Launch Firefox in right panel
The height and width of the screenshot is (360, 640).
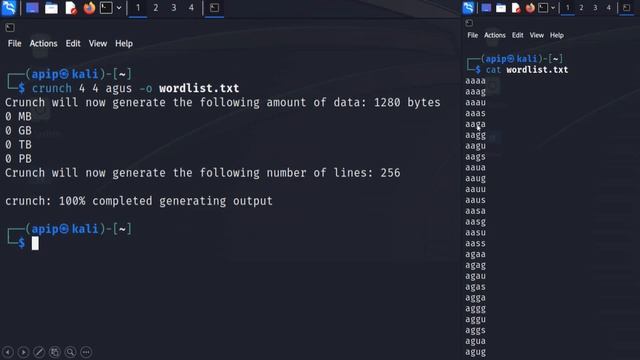pos(530,8)
